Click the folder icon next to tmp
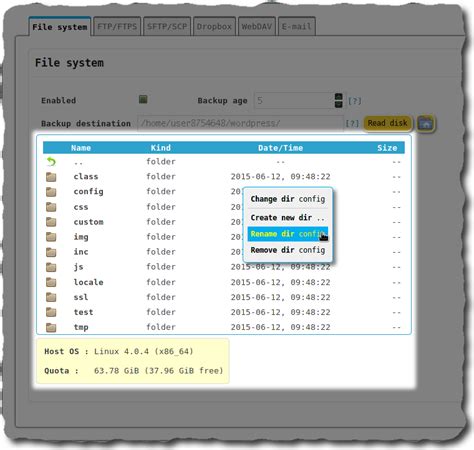Screen dimensions: 474x450 51,327
